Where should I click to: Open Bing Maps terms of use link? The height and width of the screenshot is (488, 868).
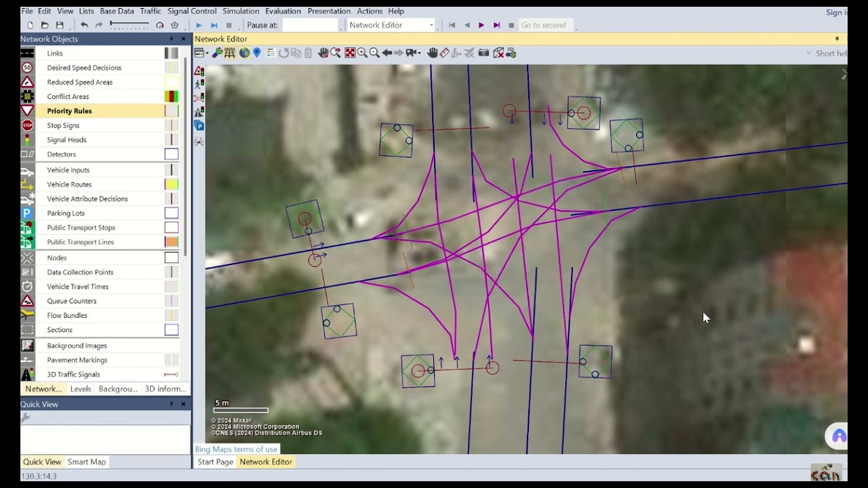tap(236, 449)
